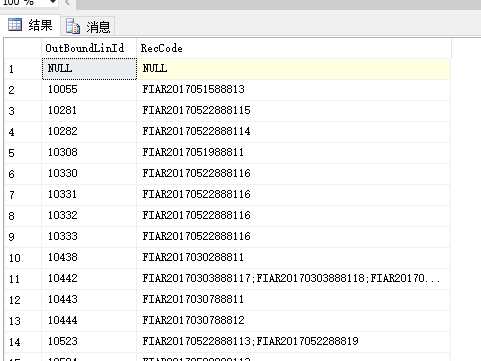Image resolution: width=481 pixels, height=361 pixels.
Task: Select cell 10438
Action: [x=89, y=258]
